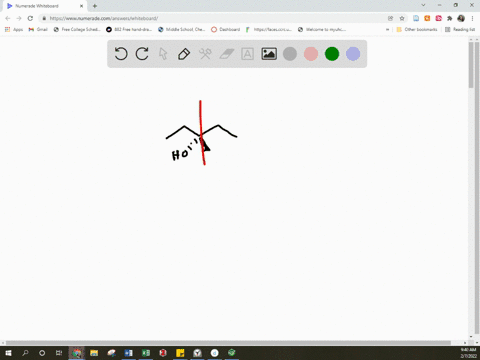Viewport: 480px width, 360px height.
Task: Open the Middle School Che bookmark
Action: pos(182,29)
